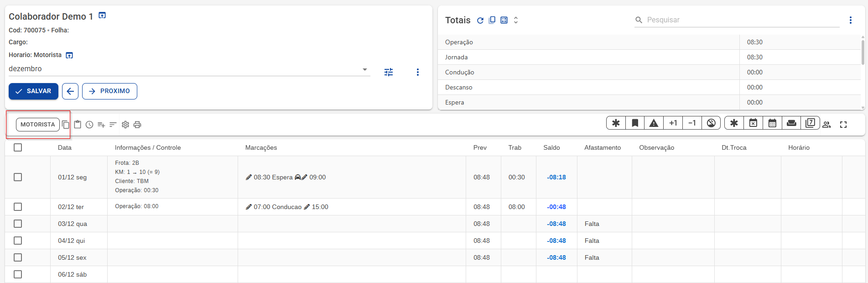868x283 pixels.
Task: Go to previous collaborator with back arrow
Action: tap(70, 91)
